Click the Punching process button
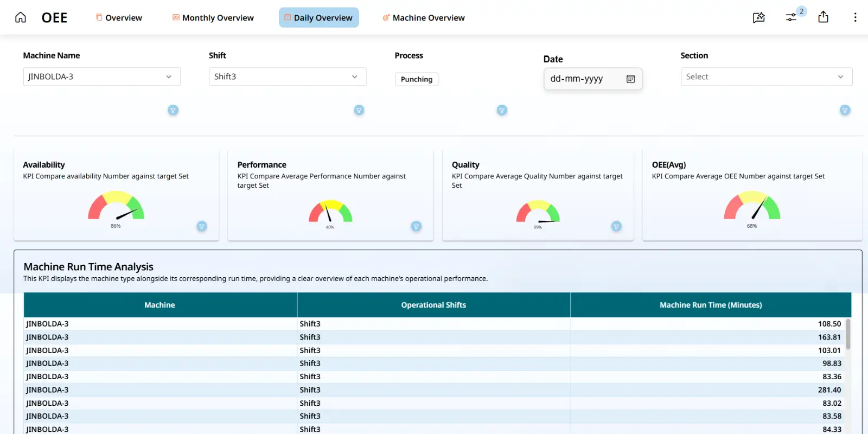This screenshot has width=868, height=434. (x=416, y=79)
